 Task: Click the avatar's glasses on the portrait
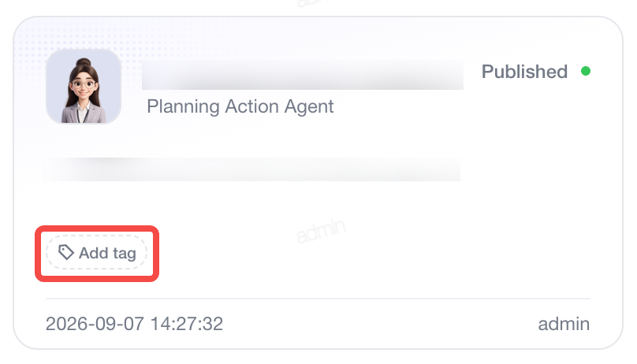click(x=84, y=85)
